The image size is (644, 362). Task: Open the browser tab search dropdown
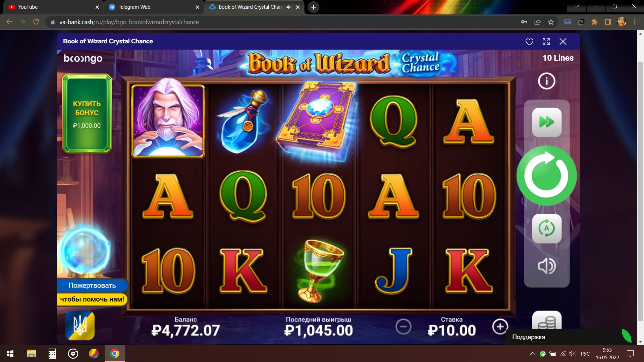577,6
